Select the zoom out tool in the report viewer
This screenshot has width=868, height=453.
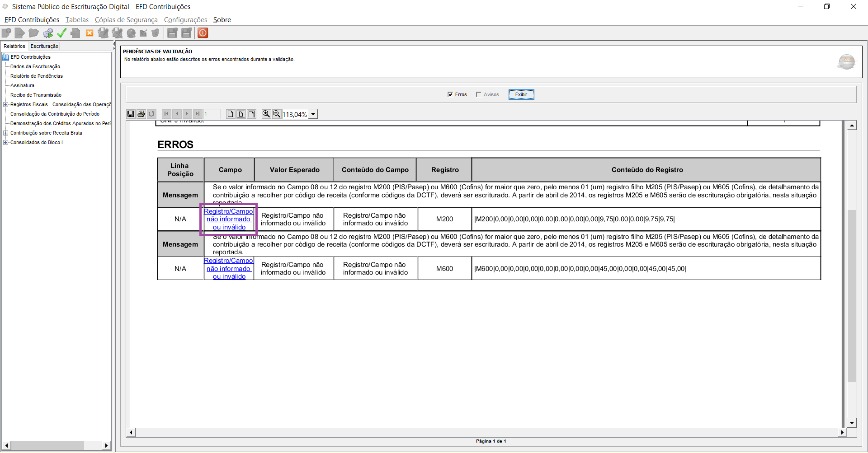[x=277, y=114]
